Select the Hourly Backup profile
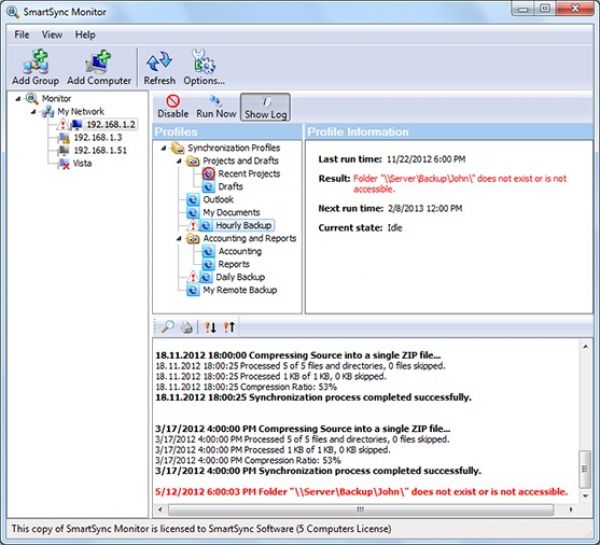The image size is (600, 545). click(244, 225)
